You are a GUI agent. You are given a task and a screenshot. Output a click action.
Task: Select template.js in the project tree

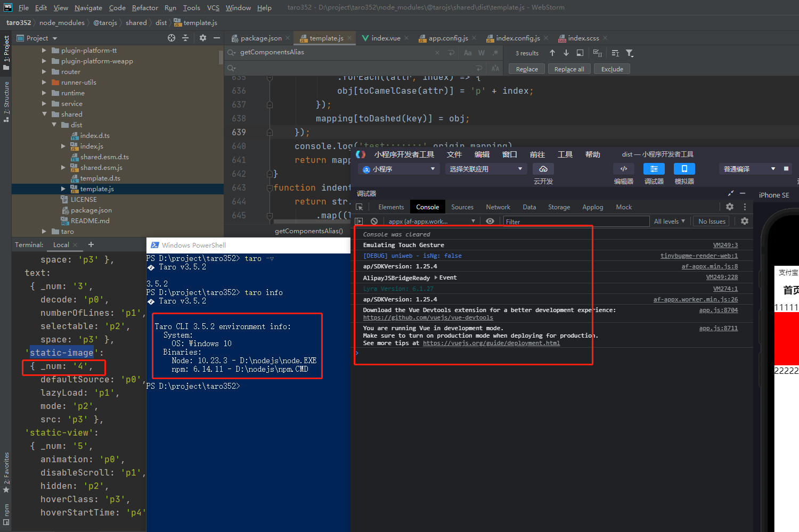point(97,189)
